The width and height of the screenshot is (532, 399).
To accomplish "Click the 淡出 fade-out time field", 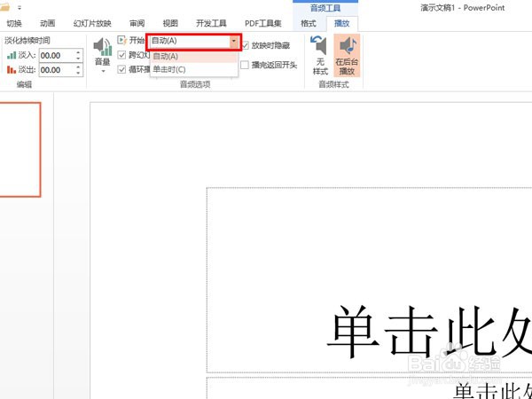I will click(57, 70).
